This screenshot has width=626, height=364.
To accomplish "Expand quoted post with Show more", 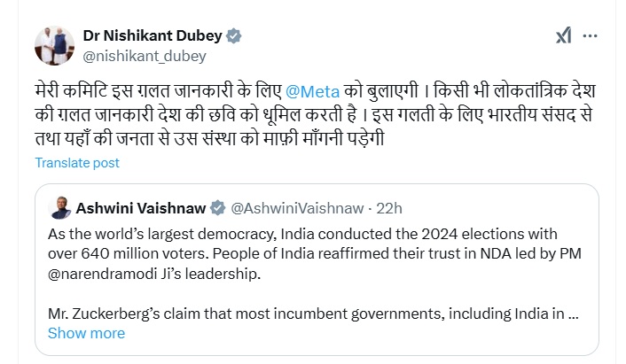I will (86, 333).
